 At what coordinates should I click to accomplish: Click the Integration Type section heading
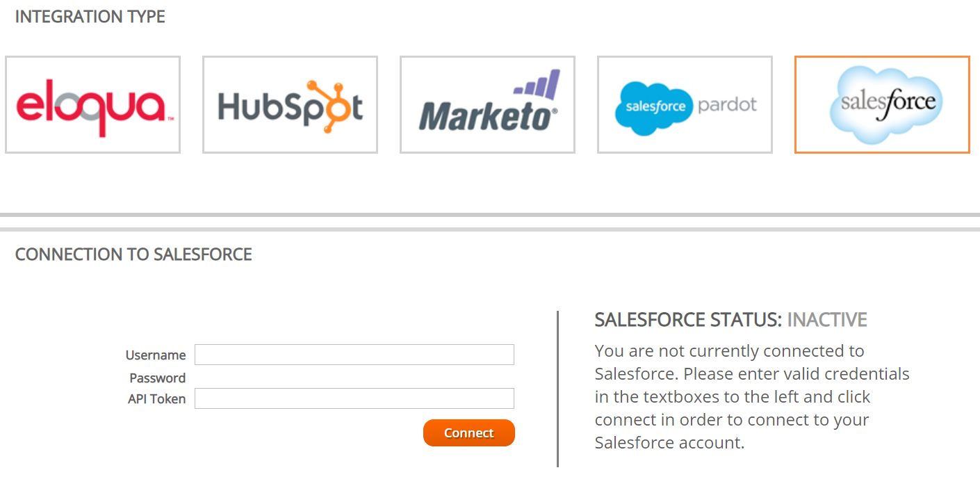[90, 17]
